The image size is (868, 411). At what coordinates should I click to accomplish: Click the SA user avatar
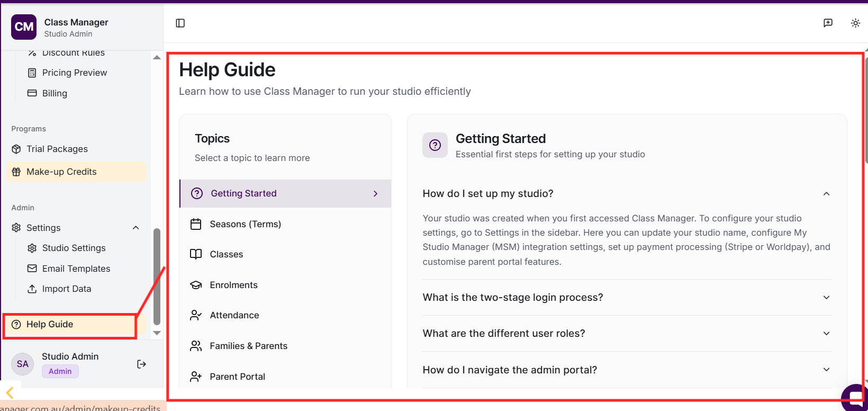point(23,364)
